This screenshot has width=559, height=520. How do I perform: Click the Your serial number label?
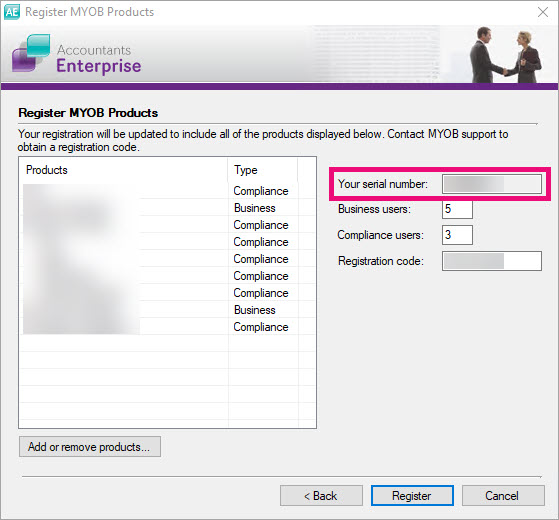383,184
